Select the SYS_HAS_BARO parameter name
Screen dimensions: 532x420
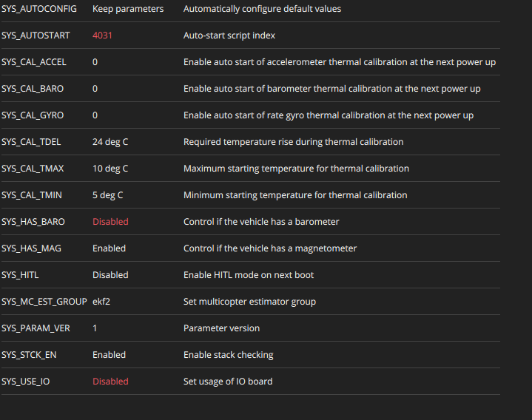click(33, 222)
